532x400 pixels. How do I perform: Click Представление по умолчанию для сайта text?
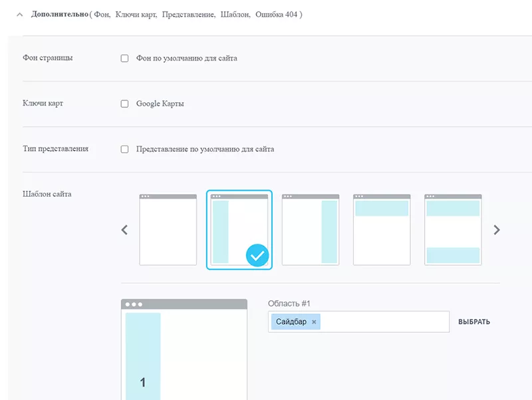coord(205,149)
